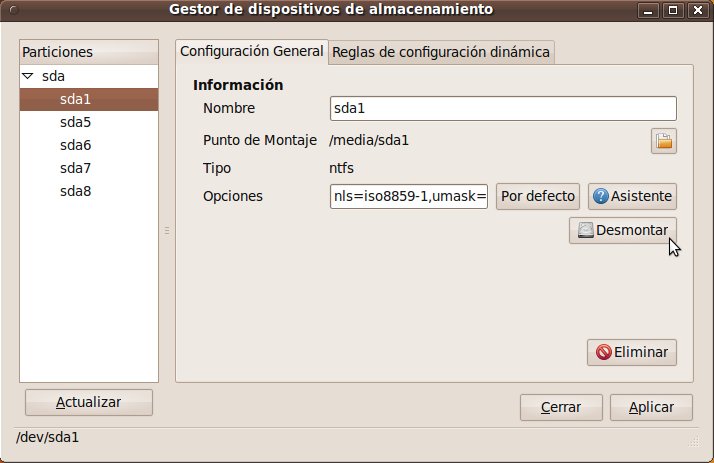Remove entry with Eliminar button

click(x=632, y=352)
